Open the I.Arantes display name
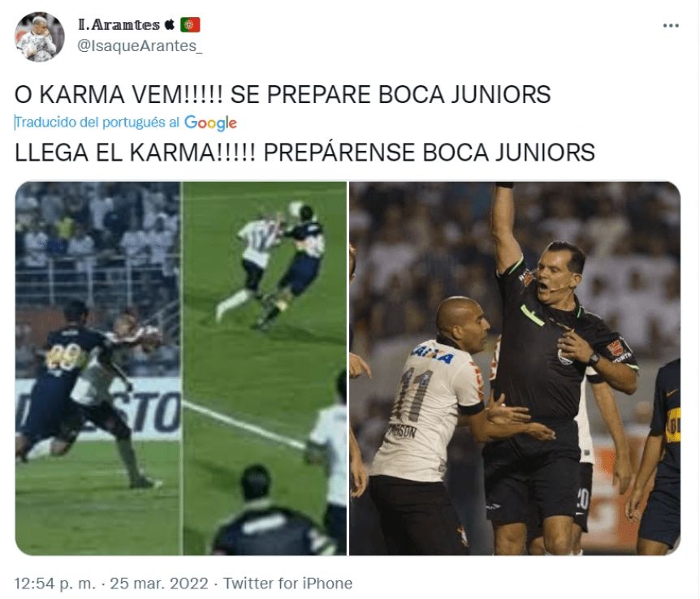Viewport: 700px width, 599px height. coord(119,24)
